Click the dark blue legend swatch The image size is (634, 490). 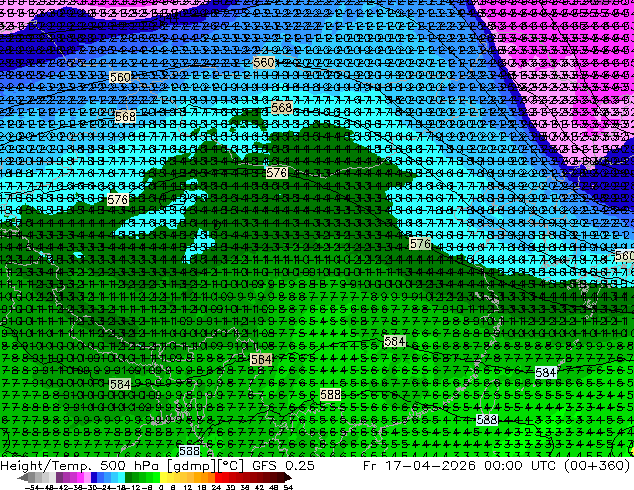pyautogui.click(x=94, y=477)
